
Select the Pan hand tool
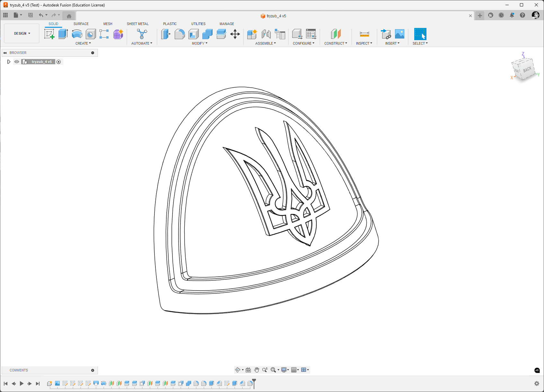click(257, 370)
